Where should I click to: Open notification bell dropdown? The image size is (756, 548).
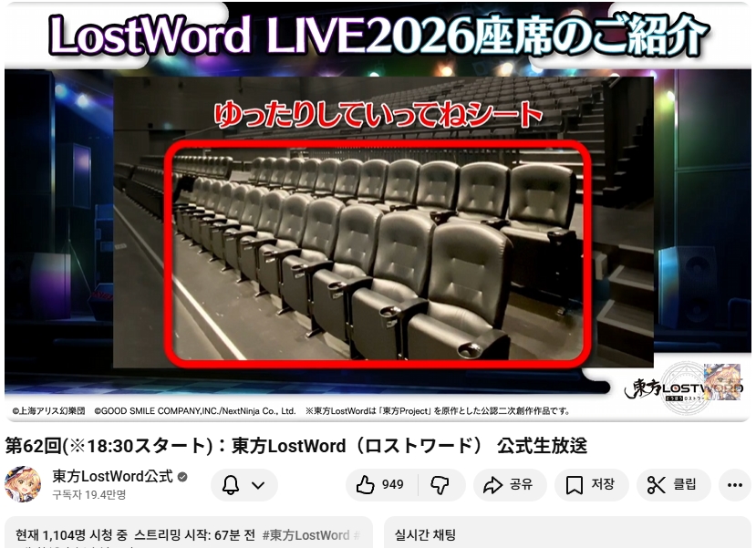[244, 485]
